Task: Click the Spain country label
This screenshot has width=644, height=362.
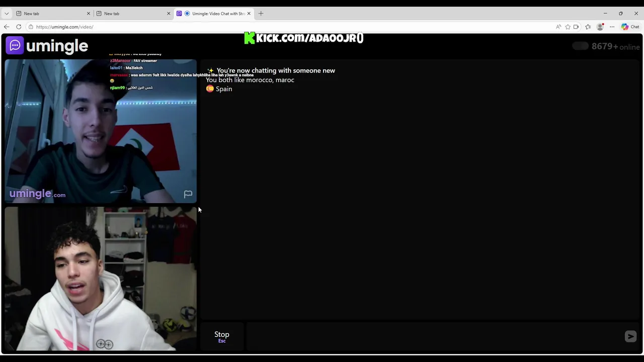Action: (224, 89)
